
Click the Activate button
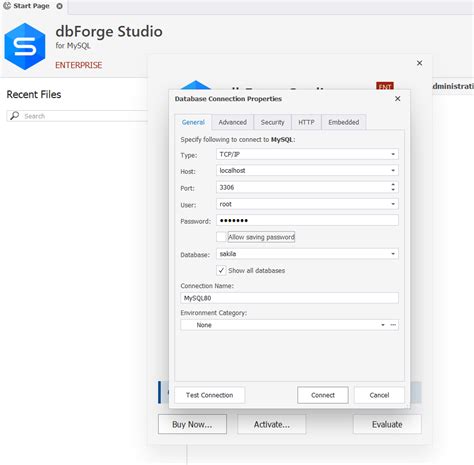point(272,424)
